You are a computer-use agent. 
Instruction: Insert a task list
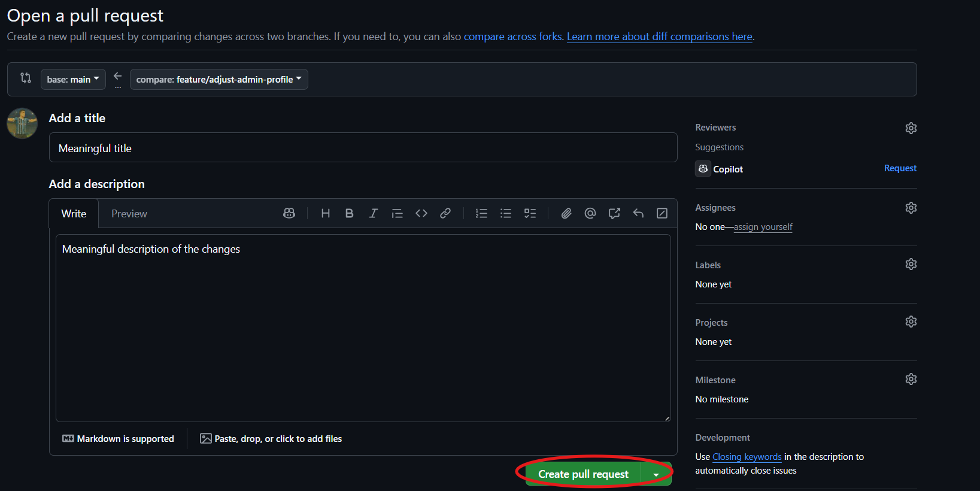(x=530, y=213)
